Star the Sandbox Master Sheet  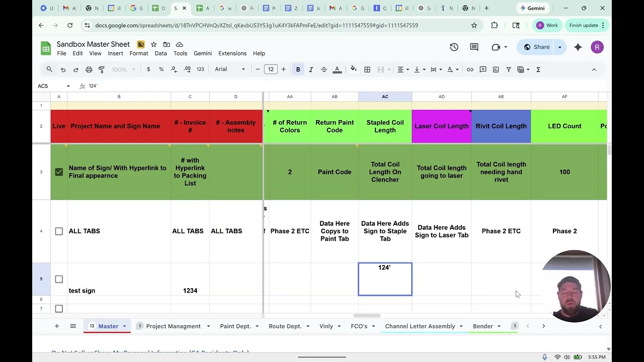point(153,44)
